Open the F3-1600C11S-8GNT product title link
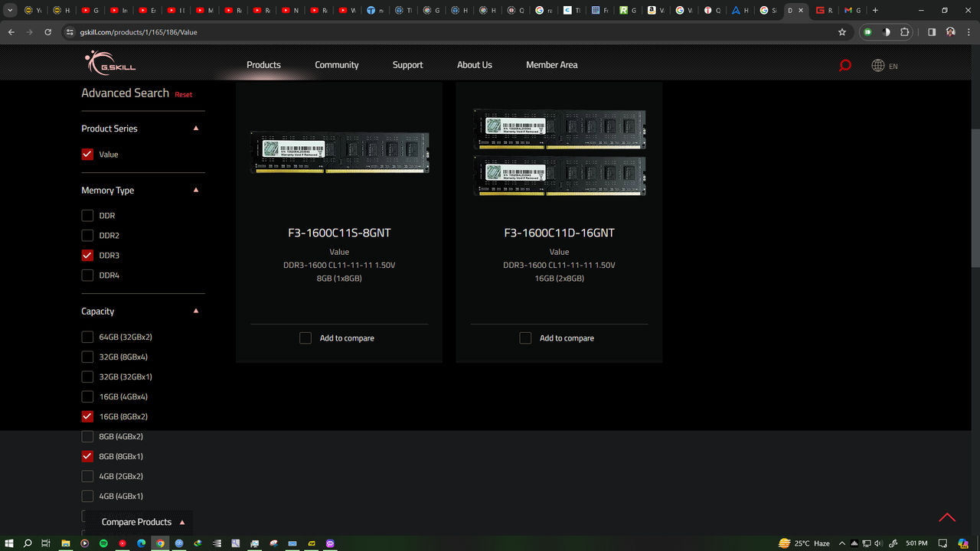The height and width of the screenshot is (551, 980). point(339,233)
